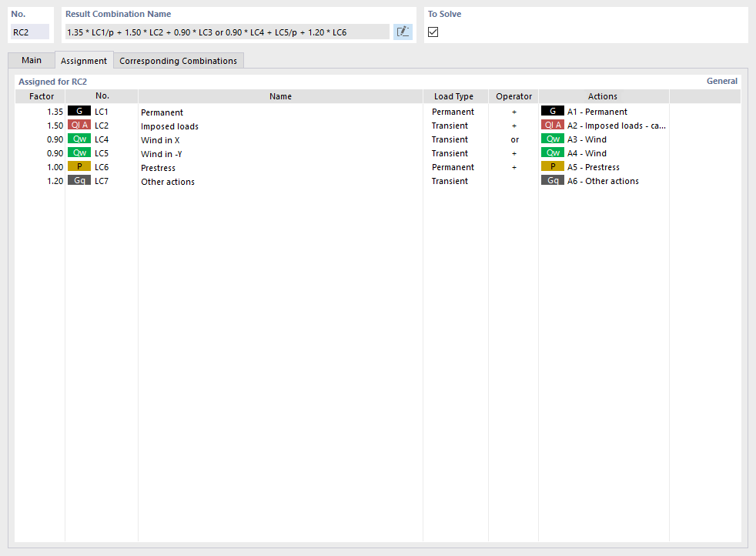Open the Load Type dropdown for LC2
The image size is (756, 556).
coord(455,125)
